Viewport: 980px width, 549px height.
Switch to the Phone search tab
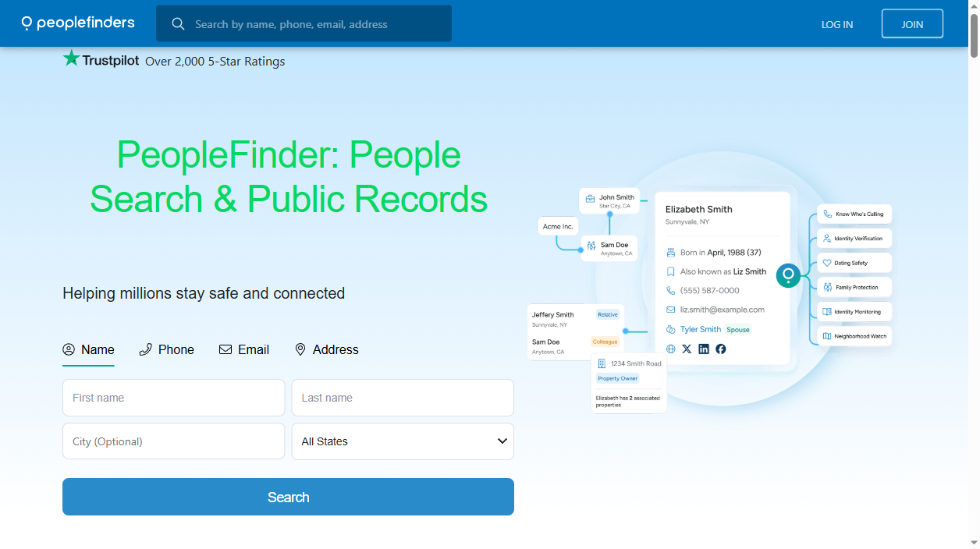(x=166, y=349)
